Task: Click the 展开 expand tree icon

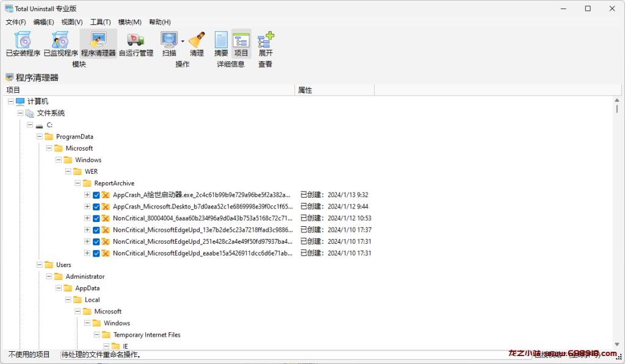Action: tap(266, 40)
